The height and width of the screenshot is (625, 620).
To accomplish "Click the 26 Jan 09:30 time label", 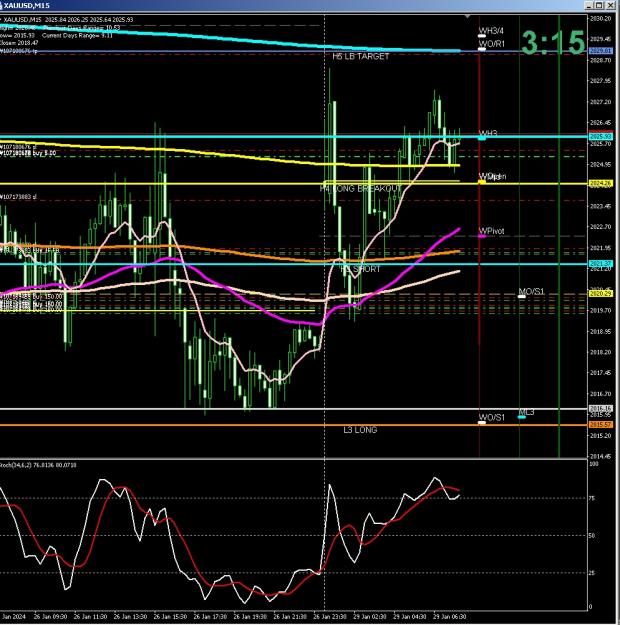I will [50, 617].
